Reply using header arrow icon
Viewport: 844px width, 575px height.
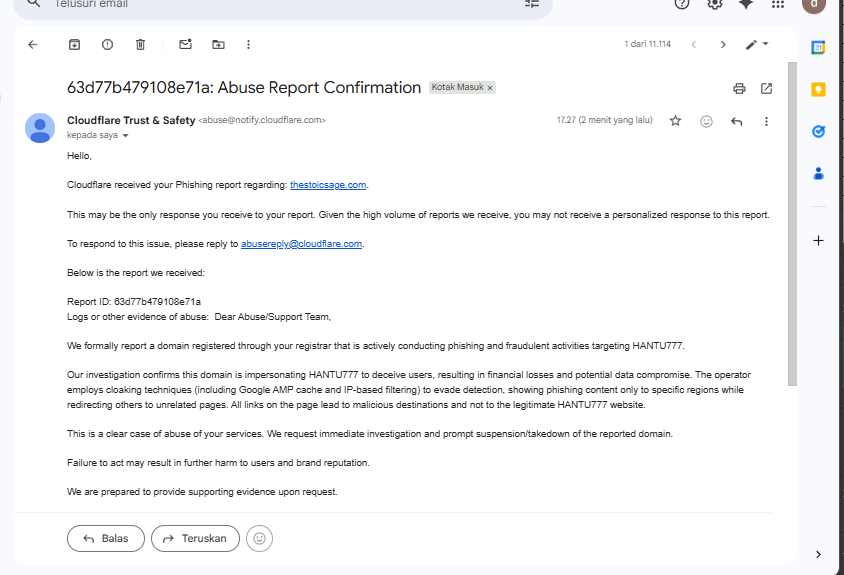tap(736, 121)
